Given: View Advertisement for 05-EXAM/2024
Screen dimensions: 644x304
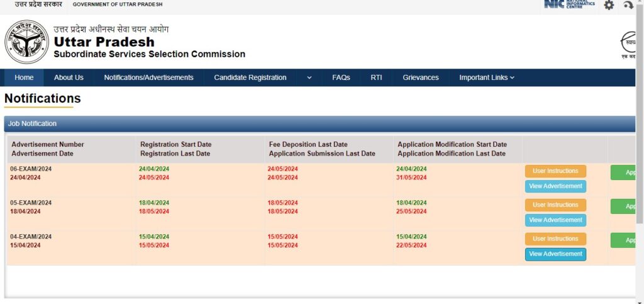Looking at the screenshot, I should tap(555, 220).
